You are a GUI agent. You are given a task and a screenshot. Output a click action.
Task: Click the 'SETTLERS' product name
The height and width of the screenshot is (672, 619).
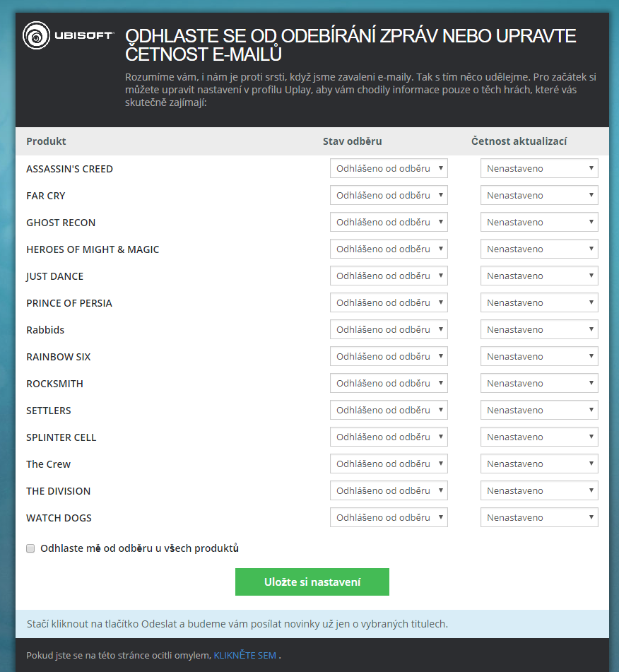pyautogui.click(x=49, y=411)
